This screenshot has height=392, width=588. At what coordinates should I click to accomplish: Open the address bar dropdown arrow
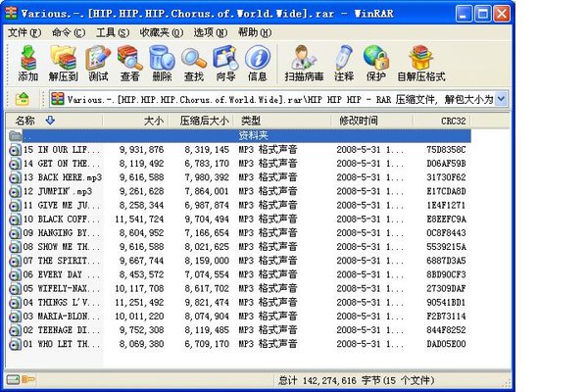pos(502,99)
